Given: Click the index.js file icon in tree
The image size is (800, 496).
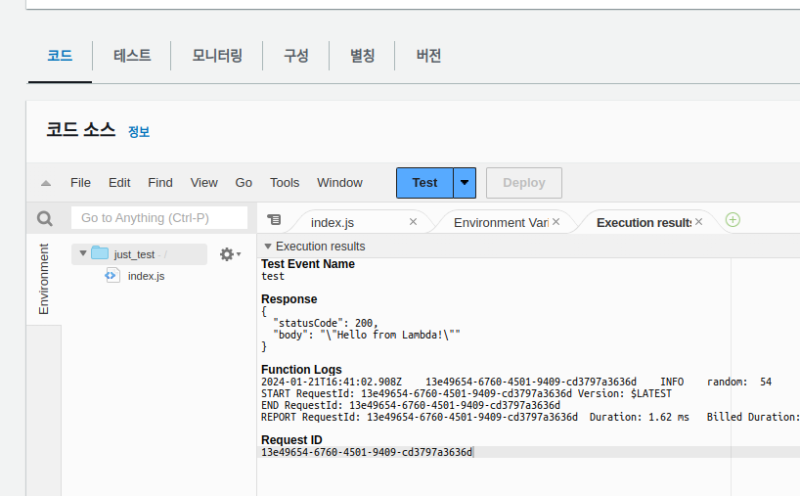Looking at the screenshot, I should pos(112,275).
